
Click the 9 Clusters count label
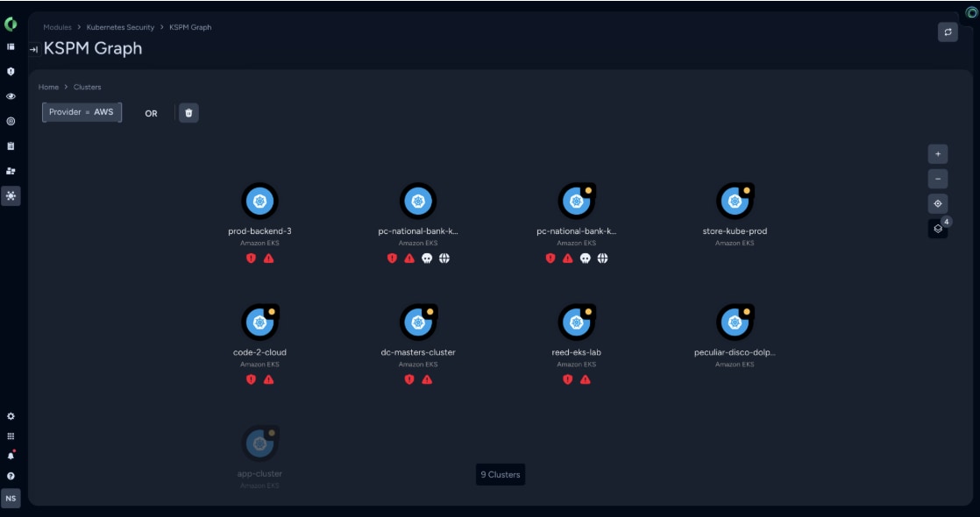(500, 474)
